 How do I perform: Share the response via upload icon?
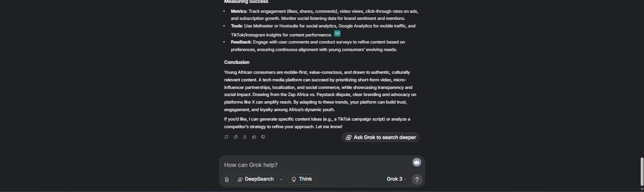click(245, 137)
